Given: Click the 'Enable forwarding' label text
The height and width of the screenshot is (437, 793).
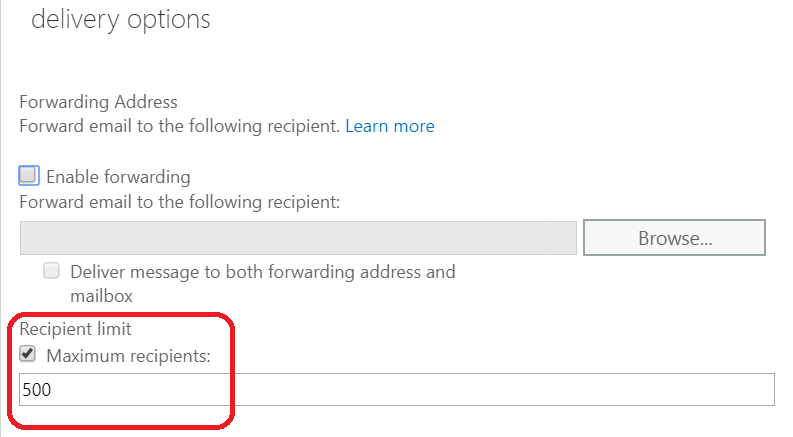Looking at the screenshot, I should 118,177.
